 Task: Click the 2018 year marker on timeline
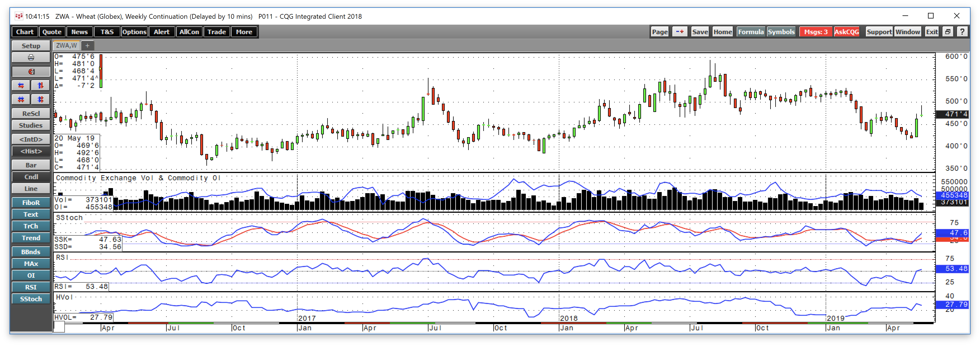(x=569, y=318)
